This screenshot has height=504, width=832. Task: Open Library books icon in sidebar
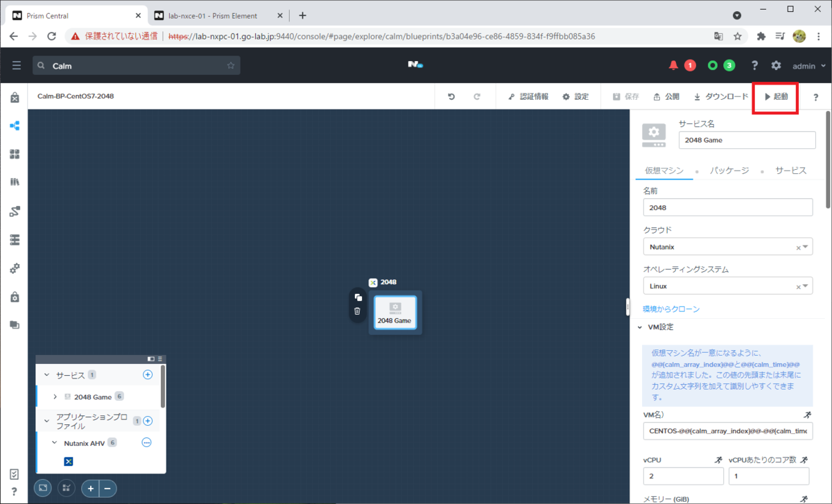coord(15,182)
